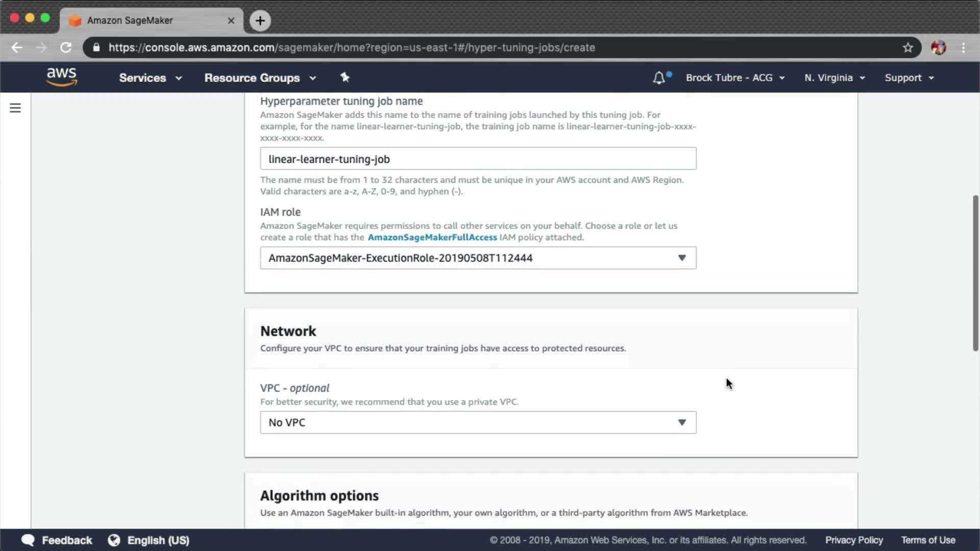Screen dimensions: 980x551
Task: Reload the page using refresh icon
Action: (x=66, y=47)
